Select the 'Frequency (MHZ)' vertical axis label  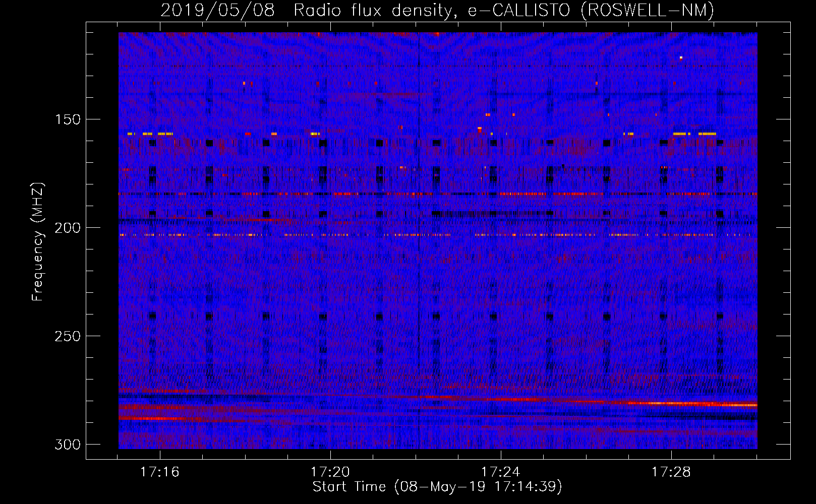point(38,241)
